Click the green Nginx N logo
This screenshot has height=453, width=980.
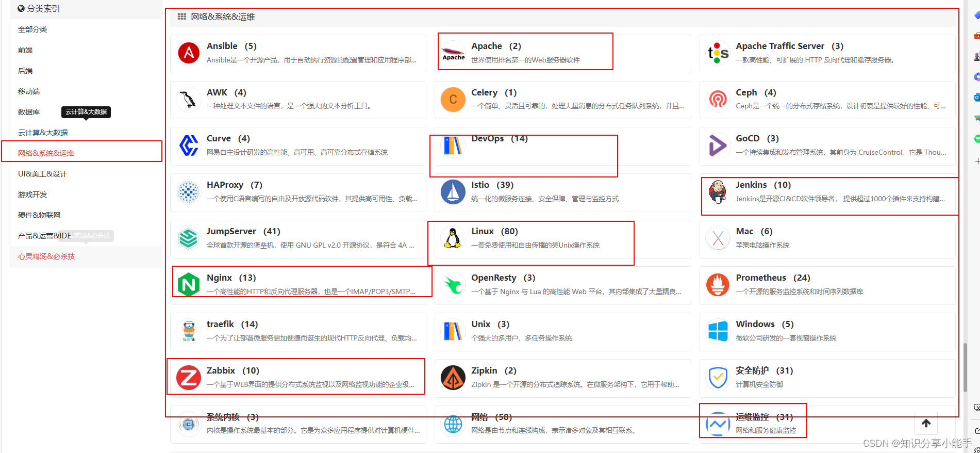point(189,285)
